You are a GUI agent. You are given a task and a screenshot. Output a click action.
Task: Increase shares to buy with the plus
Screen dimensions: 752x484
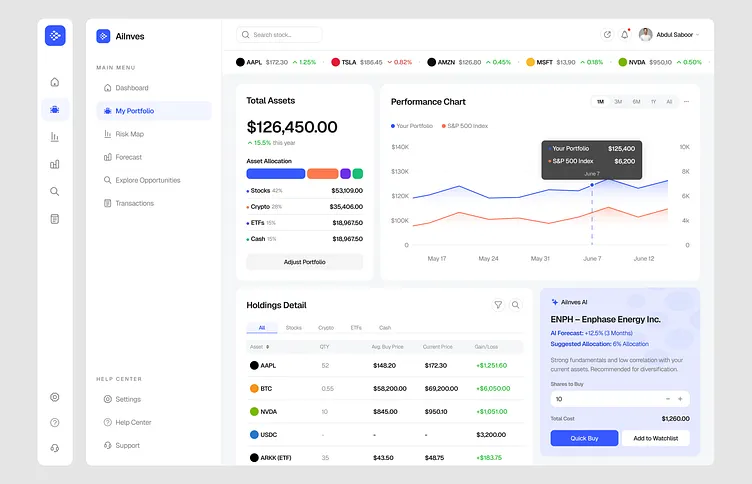tap(680, 399)
